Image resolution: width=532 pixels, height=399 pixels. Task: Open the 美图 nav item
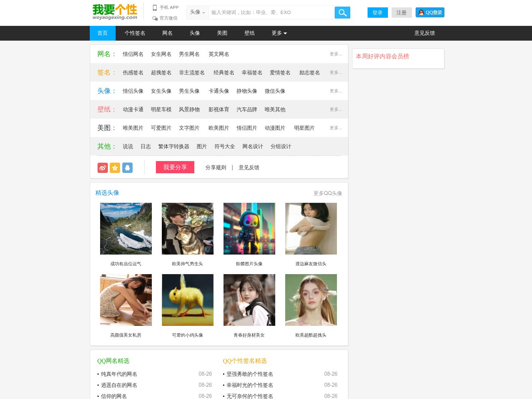[222, 33]
